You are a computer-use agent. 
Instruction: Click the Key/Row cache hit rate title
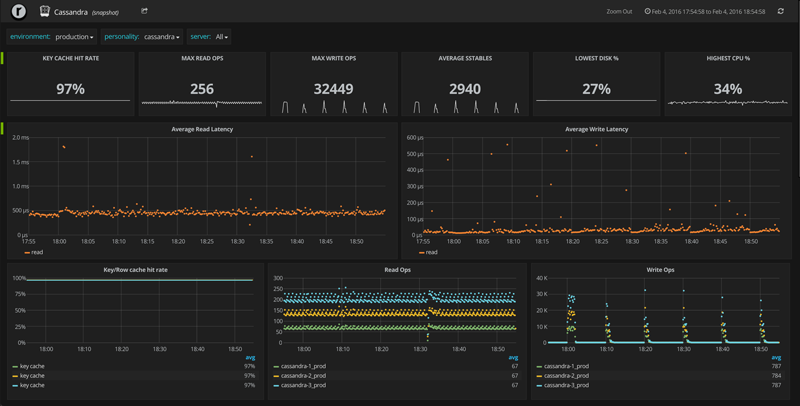pyautogui.click(x=135, y=270)
